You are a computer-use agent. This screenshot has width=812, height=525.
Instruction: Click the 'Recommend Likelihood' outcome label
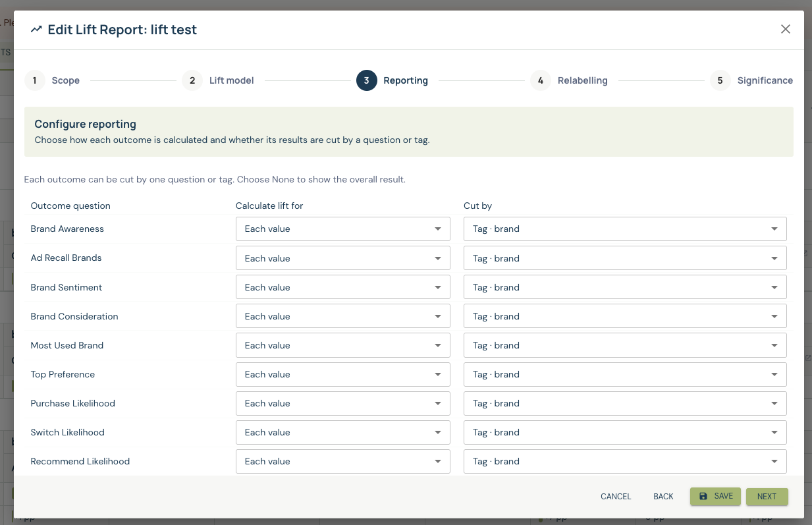click(x=80, y=461)
